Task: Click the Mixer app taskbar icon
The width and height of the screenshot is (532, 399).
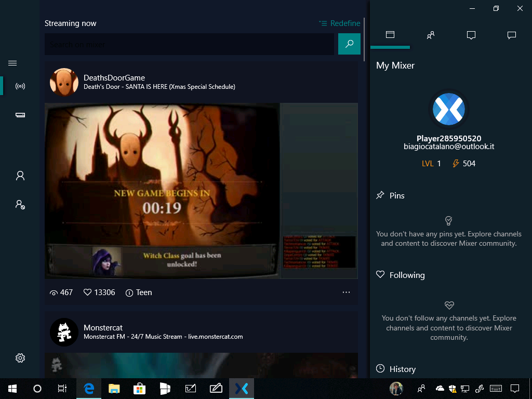Action: point(242,389)
